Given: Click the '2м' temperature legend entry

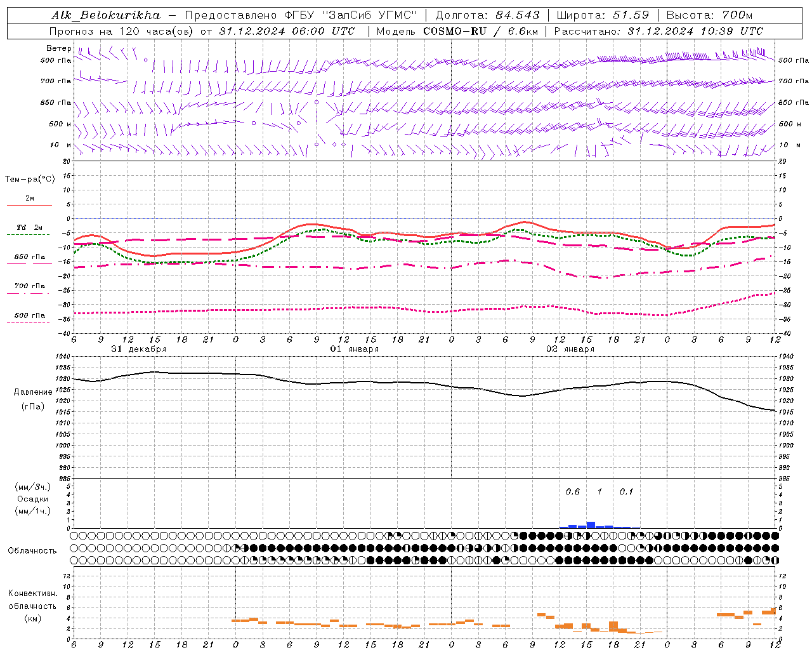Looking at the screenshot, I should (30, 199).
